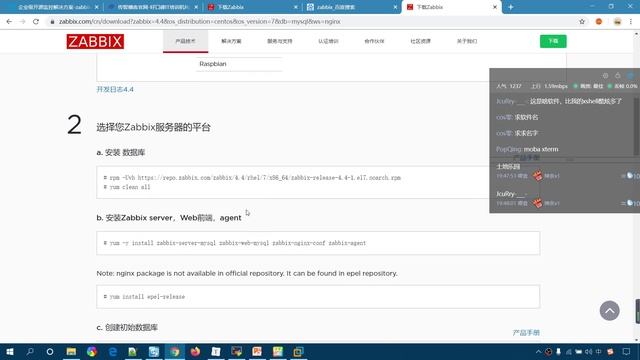Open 关于我们 navigation menu
This screenshot has width=640, height=360.
[467, 41]
